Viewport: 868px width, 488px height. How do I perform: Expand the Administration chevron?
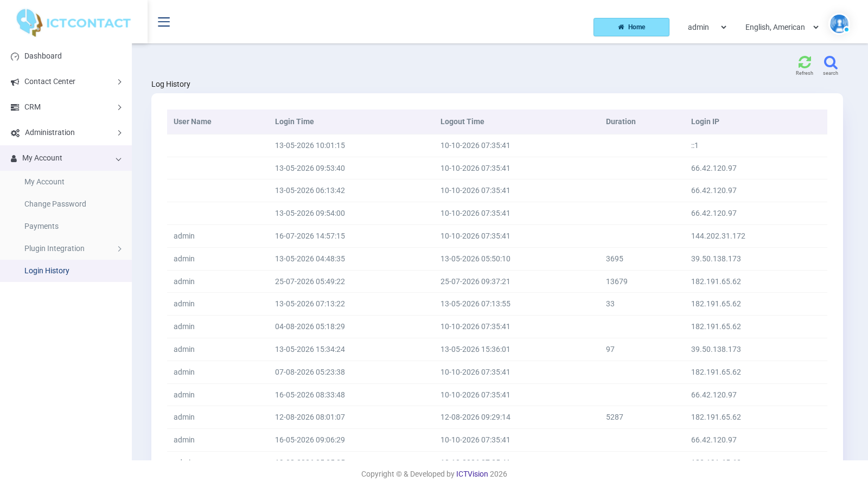(x=119, y=133)
